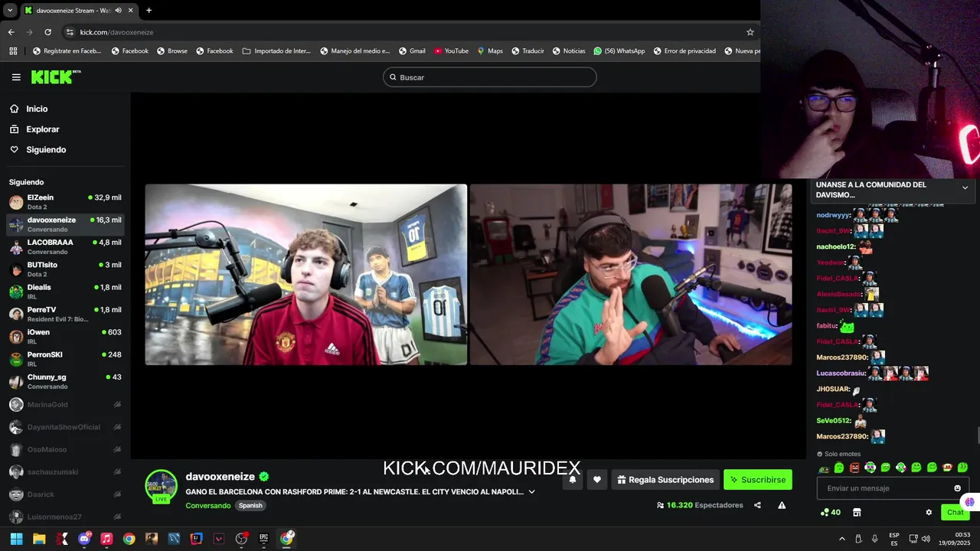This screenshot has width=980, height=551.
Task: Open the emoji picker in chat box
Action: pyautogui.click(x=957, y=488)
